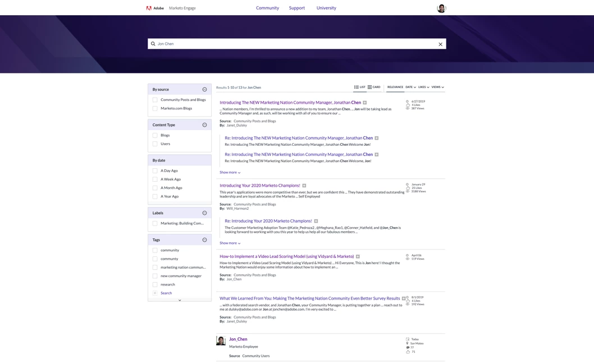Screen dimensions: 594x364
Task: Check the Blogs content type
Action: [155, 136]
